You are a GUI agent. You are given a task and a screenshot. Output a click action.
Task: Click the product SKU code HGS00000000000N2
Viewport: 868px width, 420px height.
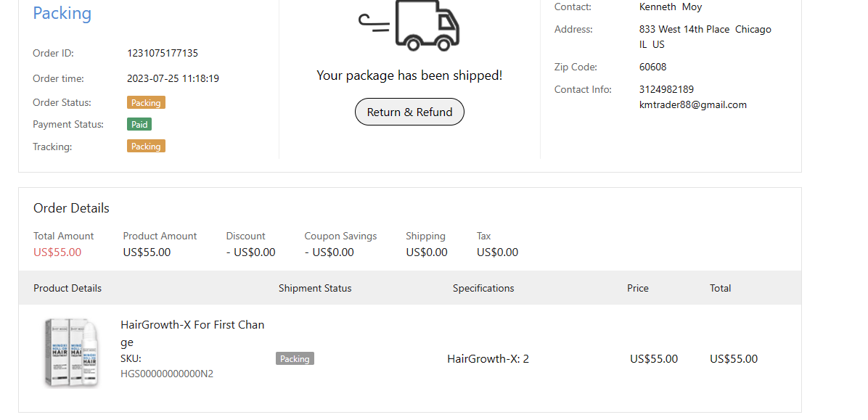pyautogui.click(x=167, y=374)
